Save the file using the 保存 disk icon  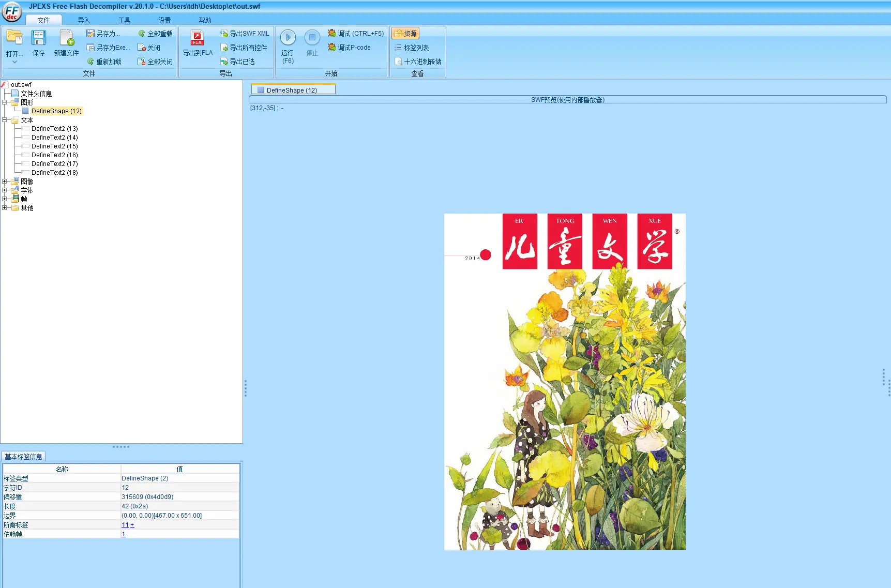tap(39, 42)
